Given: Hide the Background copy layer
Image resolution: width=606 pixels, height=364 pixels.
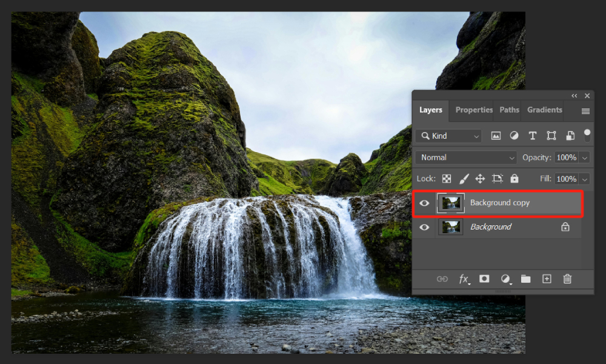Looking at the screenshot, I should 424,203.
